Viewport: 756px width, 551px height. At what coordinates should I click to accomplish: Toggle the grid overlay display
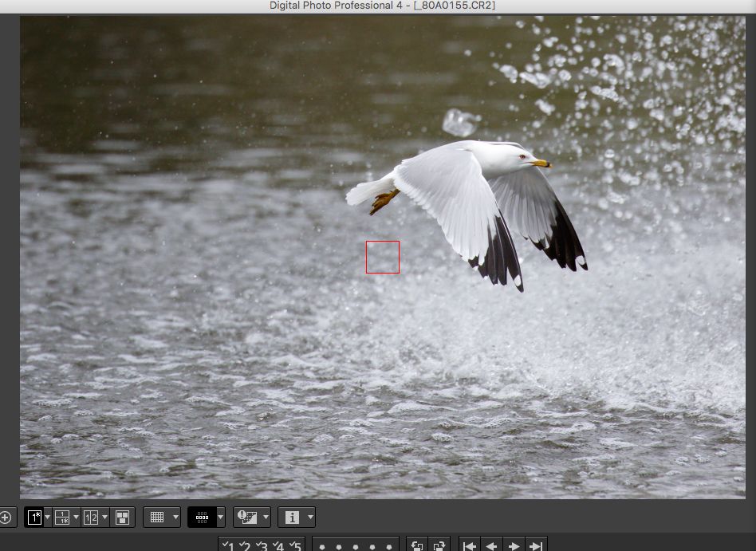point(157,518)
